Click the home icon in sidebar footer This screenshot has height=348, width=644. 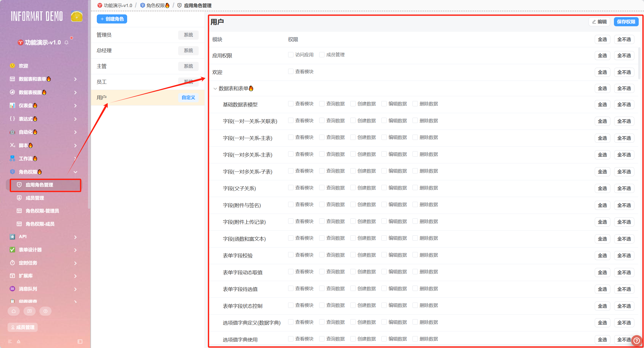(x=14, y=311)
